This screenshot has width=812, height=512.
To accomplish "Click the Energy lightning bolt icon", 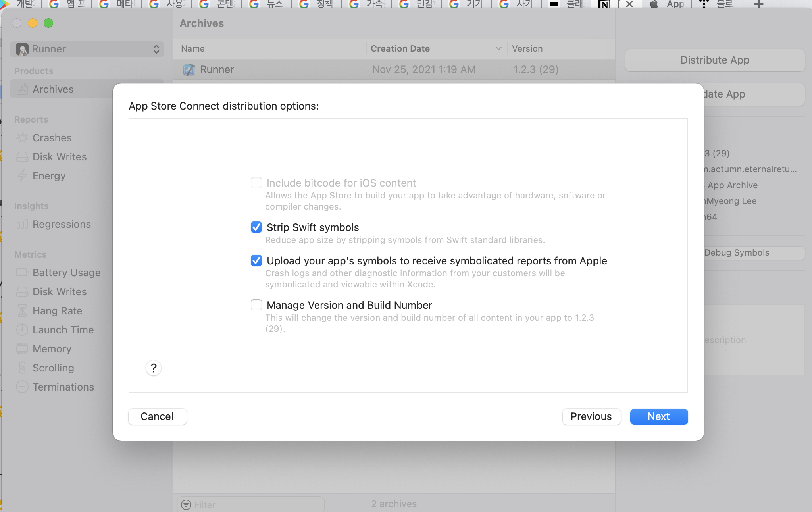I will tap(22, 176).
